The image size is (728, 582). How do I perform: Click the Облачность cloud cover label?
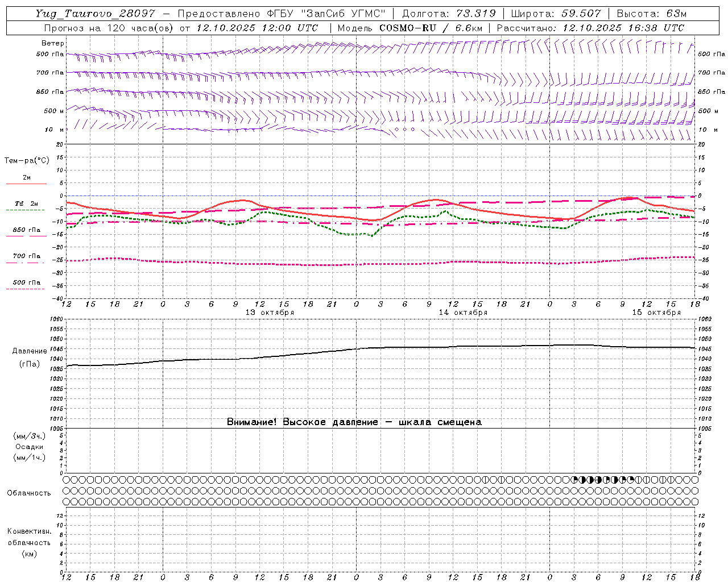click(29, 493)
